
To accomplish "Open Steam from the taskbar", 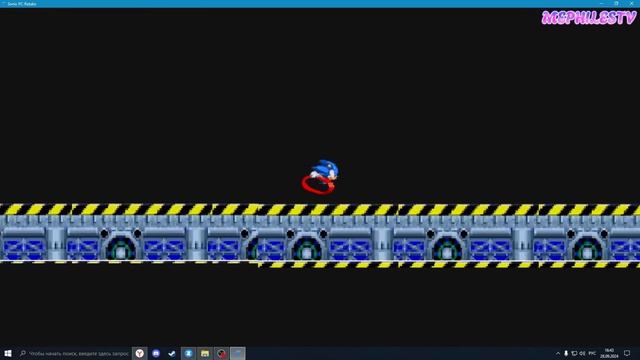I will pyautogui.click(x=172, y=353).
